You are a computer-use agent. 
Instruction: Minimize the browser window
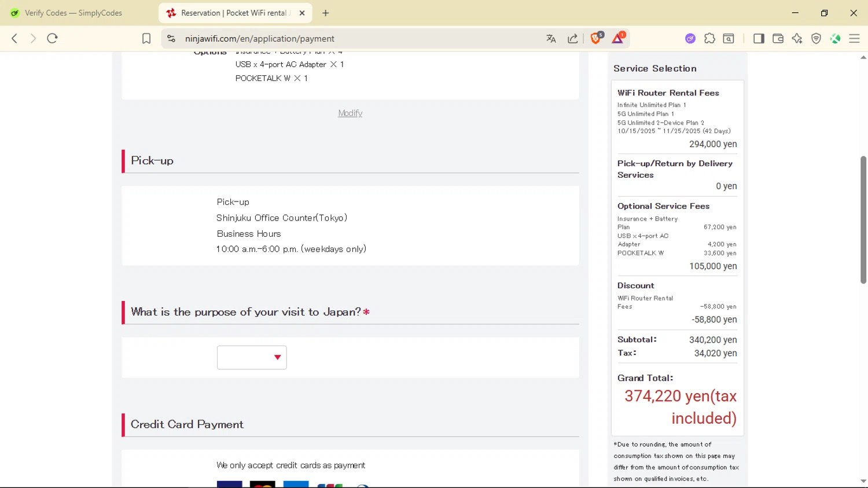795,13
